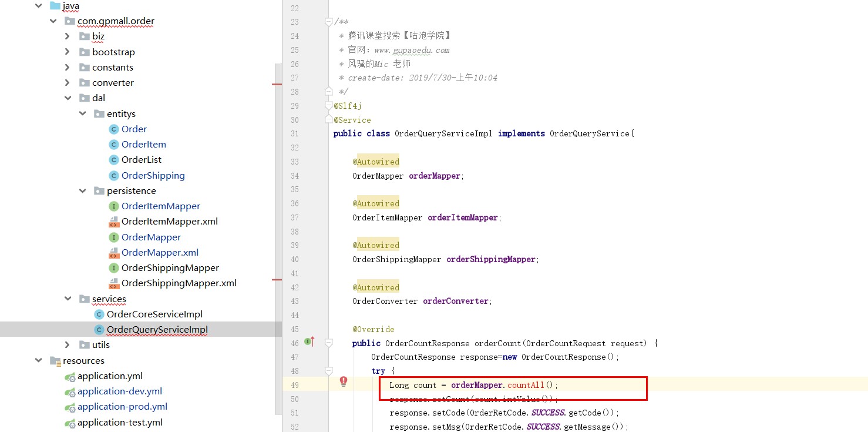Collapse the resources folder
The image size is (868, 432).
tap(38, 361)
